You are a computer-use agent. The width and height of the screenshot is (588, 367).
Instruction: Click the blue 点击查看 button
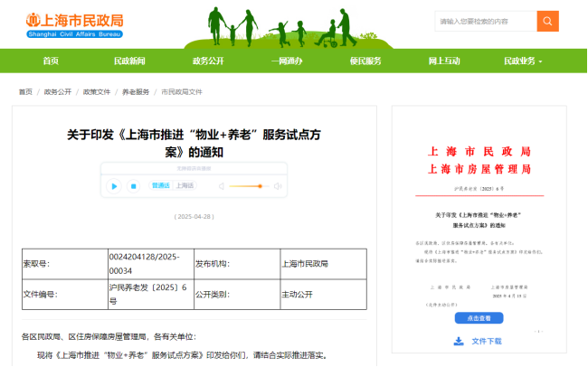pos(479,318)
